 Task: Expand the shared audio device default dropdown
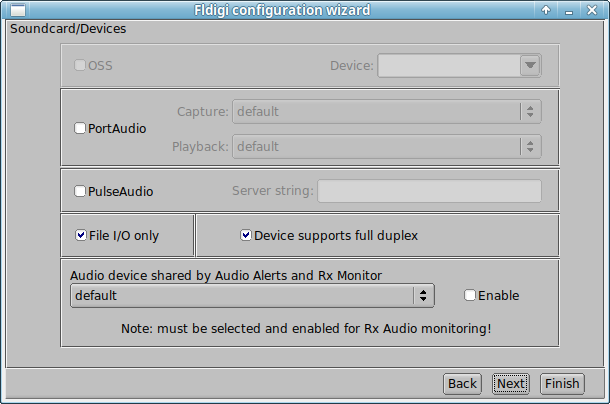tap(252, 295)
